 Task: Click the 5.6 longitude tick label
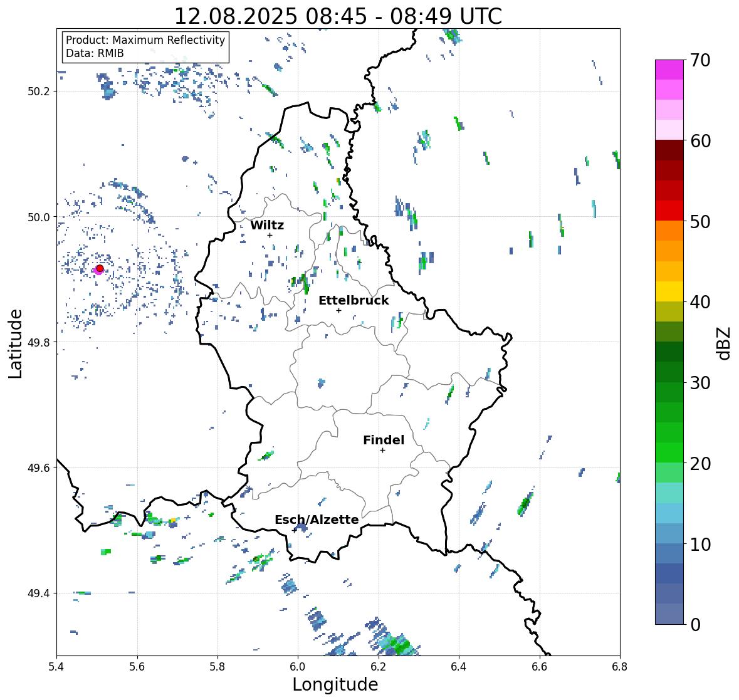pyautogui.click(x=137, y=666)
